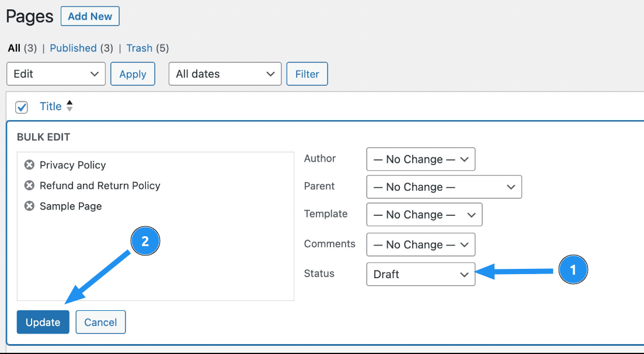644x354 pixels.
Task: Click Update to save bulk edits
Action: pyautogui.click(x=43, y=322)
